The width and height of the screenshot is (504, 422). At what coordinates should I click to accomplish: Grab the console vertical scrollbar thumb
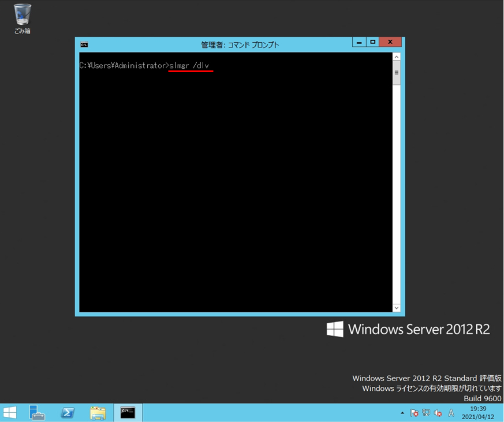[x=396, y=73]
